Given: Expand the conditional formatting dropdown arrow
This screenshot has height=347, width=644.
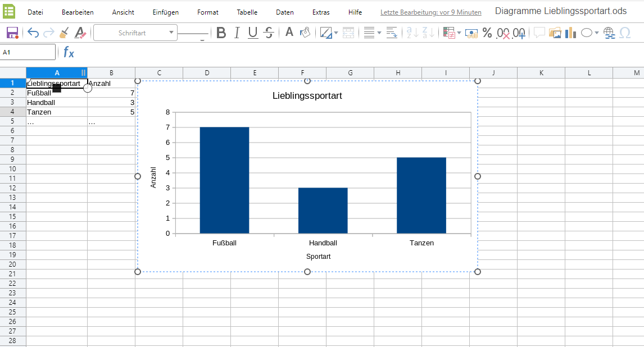Looking at the screenshot, I should (x=459, y=33).
